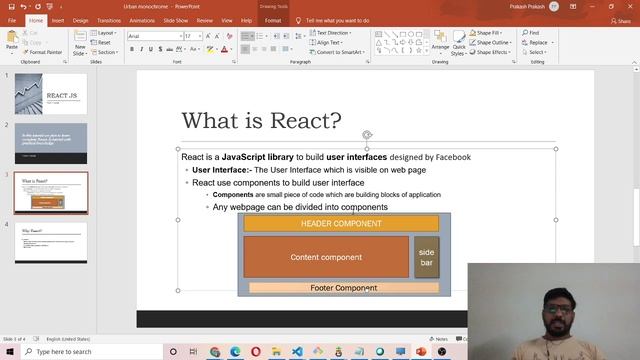The image size is (640, 360).
Task: Click the Align Text button
Action: point(326,42)
